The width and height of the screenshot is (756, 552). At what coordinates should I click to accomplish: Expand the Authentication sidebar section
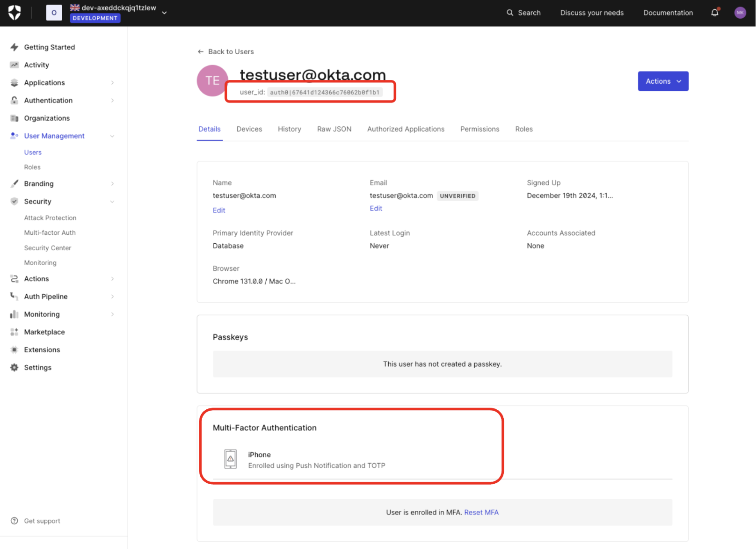coord(112,101)
